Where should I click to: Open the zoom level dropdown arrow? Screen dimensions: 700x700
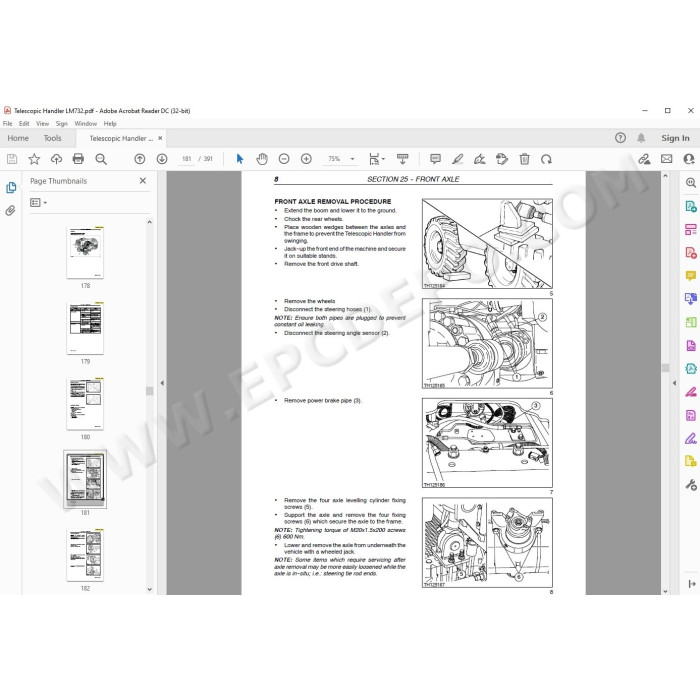352,159
